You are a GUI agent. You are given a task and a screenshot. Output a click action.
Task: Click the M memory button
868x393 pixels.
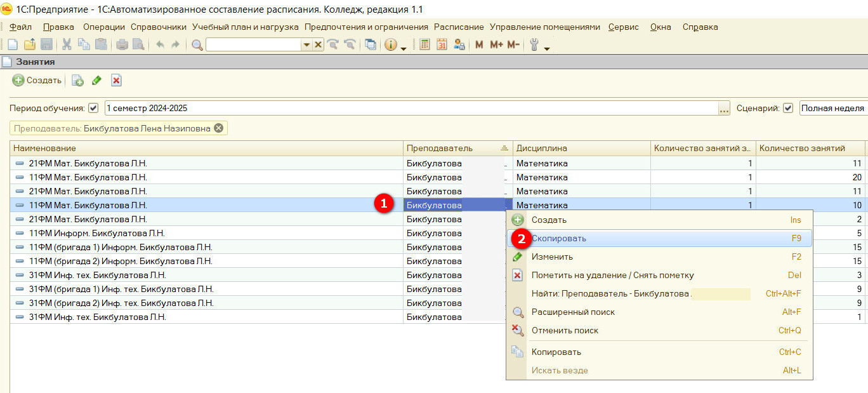pyautogui.click(x=479, y=44)
